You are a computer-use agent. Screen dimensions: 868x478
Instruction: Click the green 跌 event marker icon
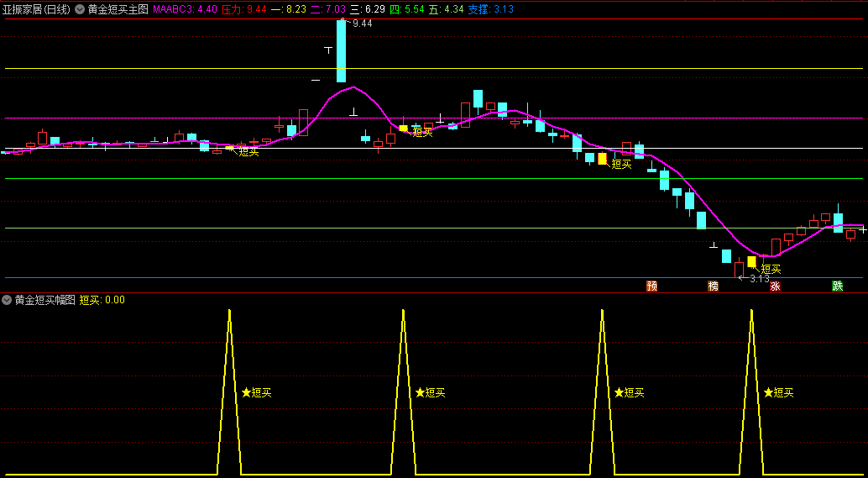(838, 286)
